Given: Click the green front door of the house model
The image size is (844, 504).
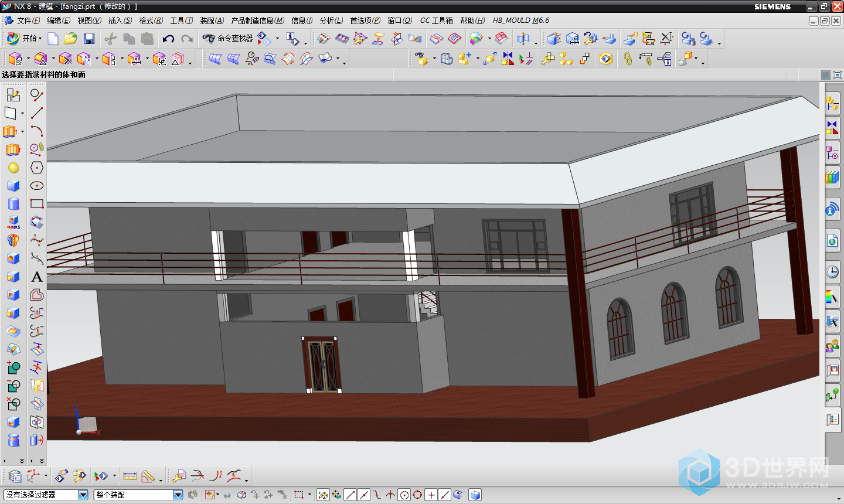Looking at the screenshot, I should pyautogui.click(x=322, y=365).
